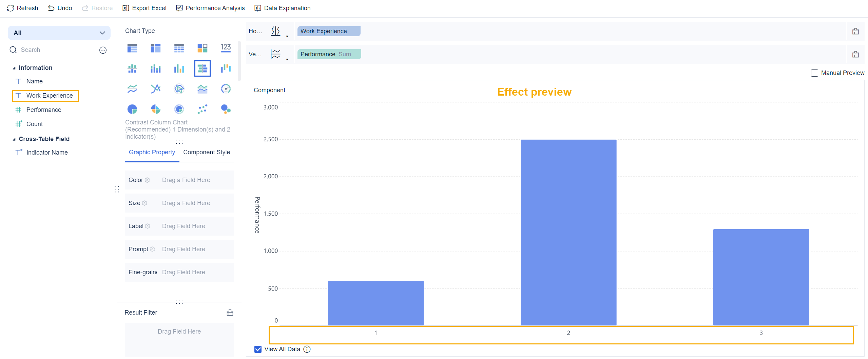
Task: Open Data Explanation
Action: tap(283, 8)
